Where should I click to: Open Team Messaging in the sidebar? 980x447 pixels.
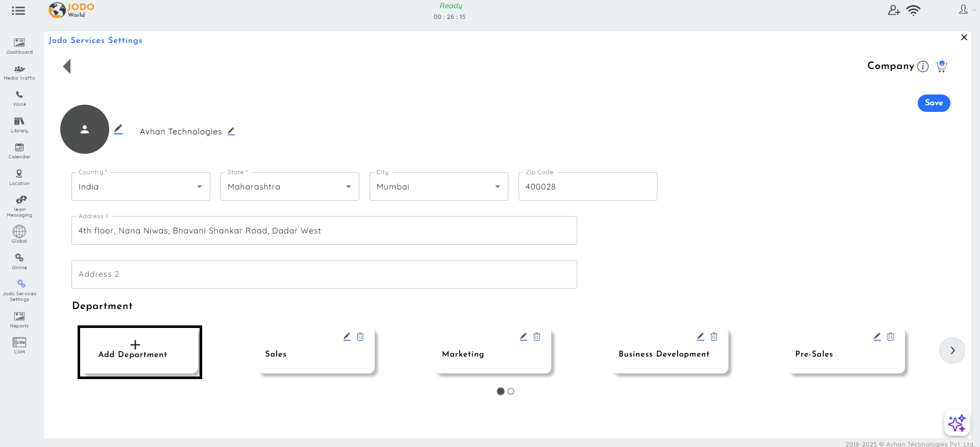tap(19, 206)
